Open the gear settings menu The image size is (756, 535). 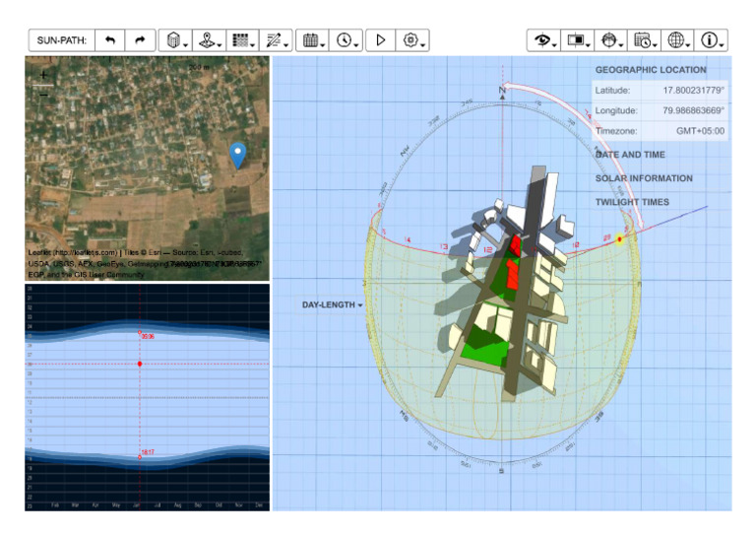[413, 40]
